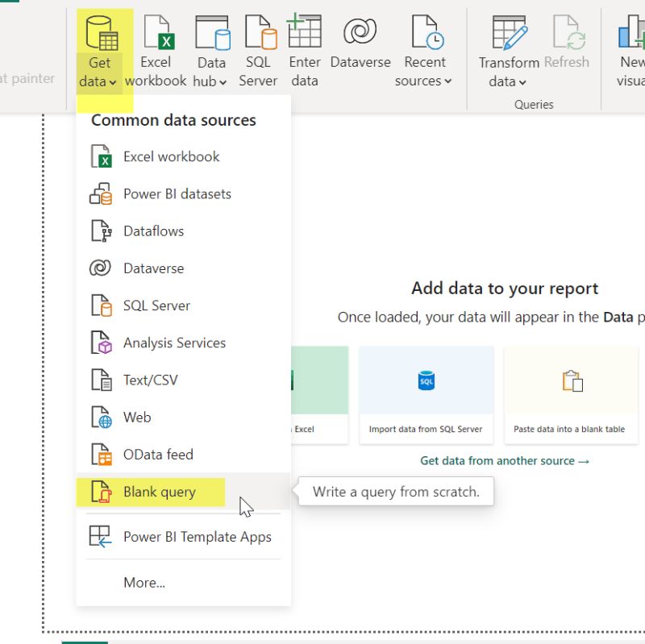
Task: Select Power BI datasets option
Action: [177, 193]
